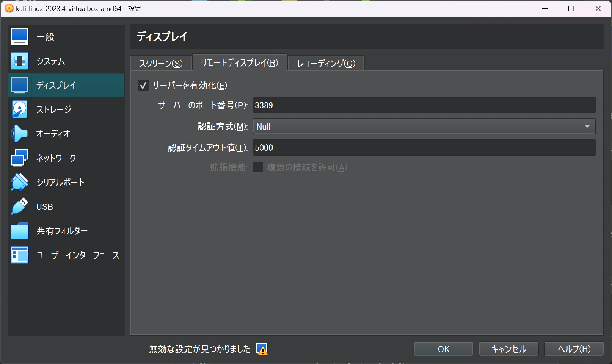Close the settings window
This screenshot has height=364, width=612.
(598, 8)
